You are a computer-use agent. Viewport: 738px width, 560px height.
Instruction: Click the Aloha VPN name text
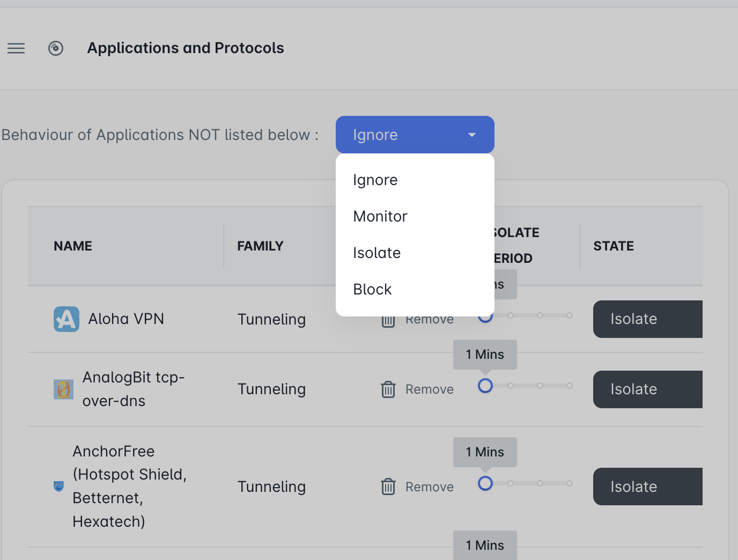tap(126, 319)
